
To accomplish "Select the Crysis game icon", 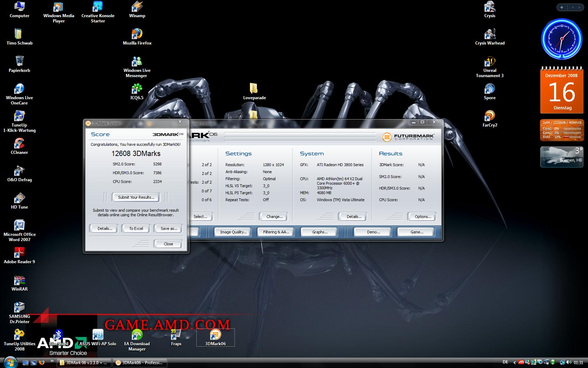I will click(490, 9).
